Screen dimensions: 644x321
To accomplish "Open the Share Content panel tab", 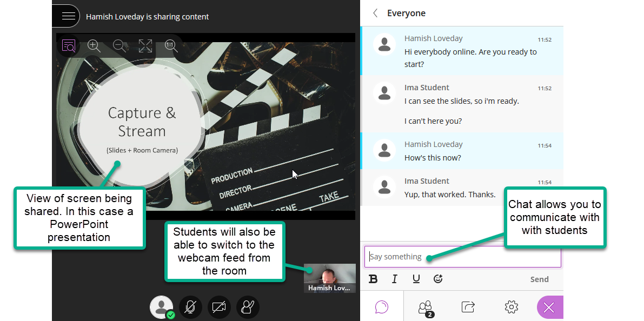I will [468, 306].
